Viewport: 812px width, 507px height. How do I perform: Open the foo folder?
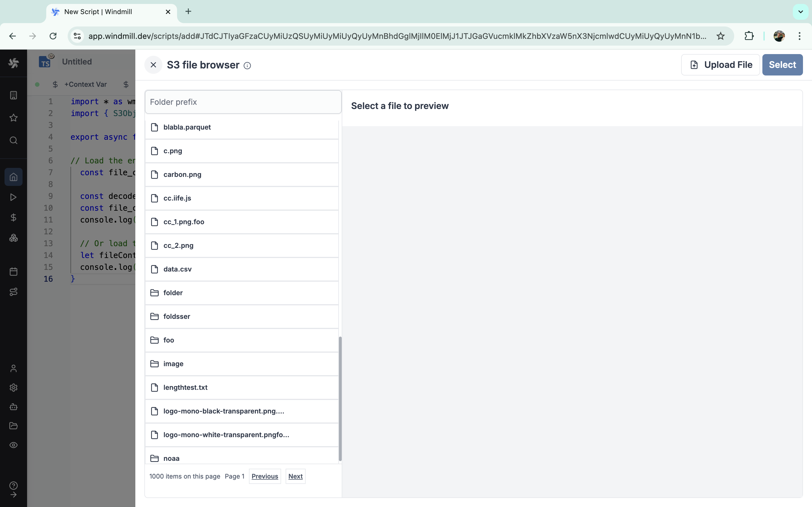tap(168, 340)
